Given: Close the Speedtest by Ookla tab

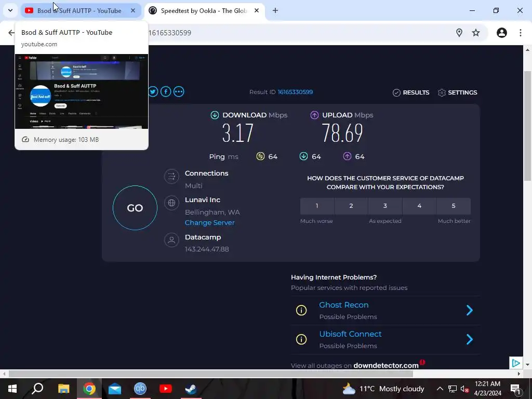Looking at the screenshot, I should click(x=257, y=11).
